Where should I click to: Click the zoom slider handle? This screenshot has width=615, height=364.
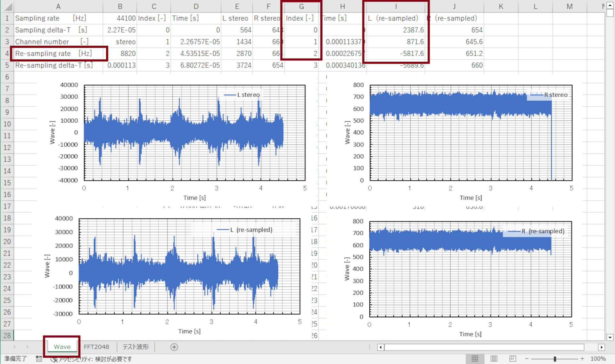(555, 359)
